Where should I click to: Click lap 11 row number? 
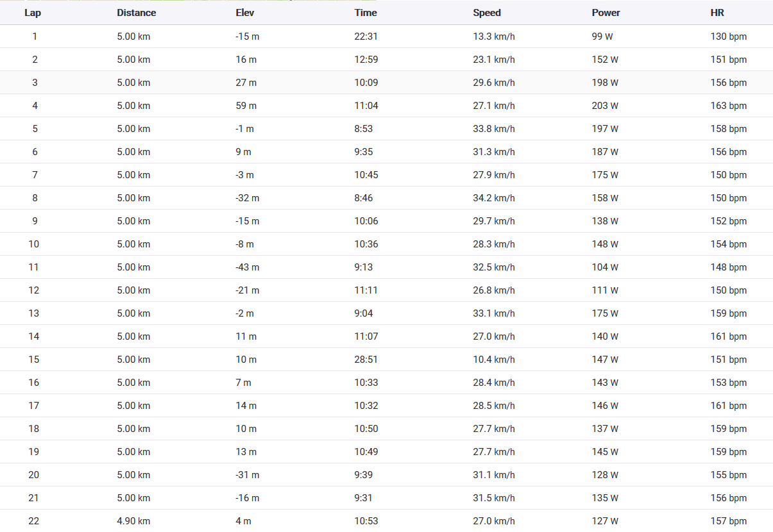point(34,267)
